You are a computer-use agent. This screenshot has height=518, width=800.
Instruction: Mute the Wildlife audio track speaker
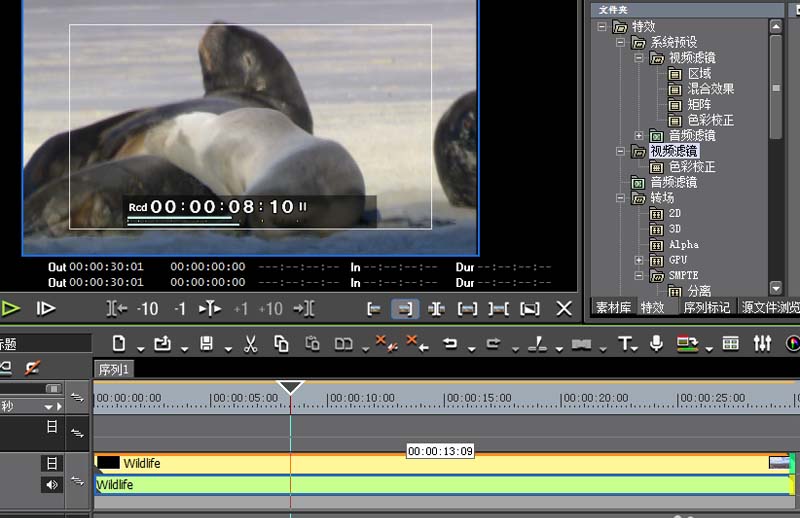coord(51,485)
